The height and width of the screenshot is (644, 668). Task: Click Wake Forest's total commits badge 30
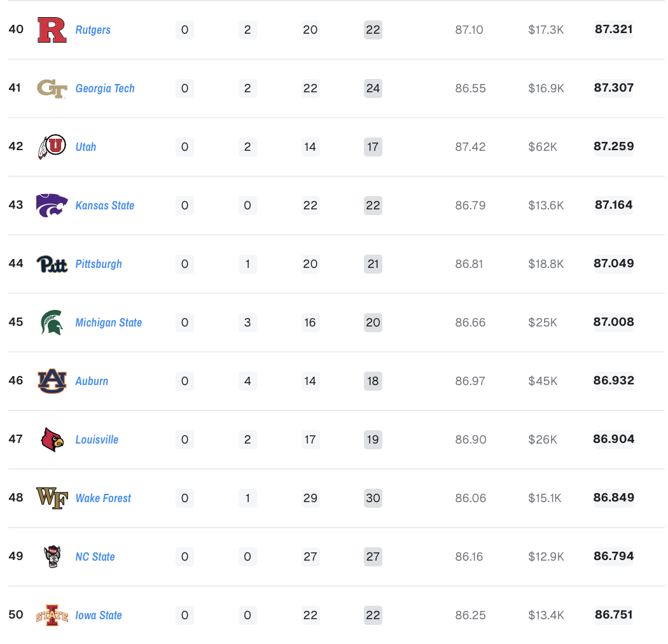[373, 498]
